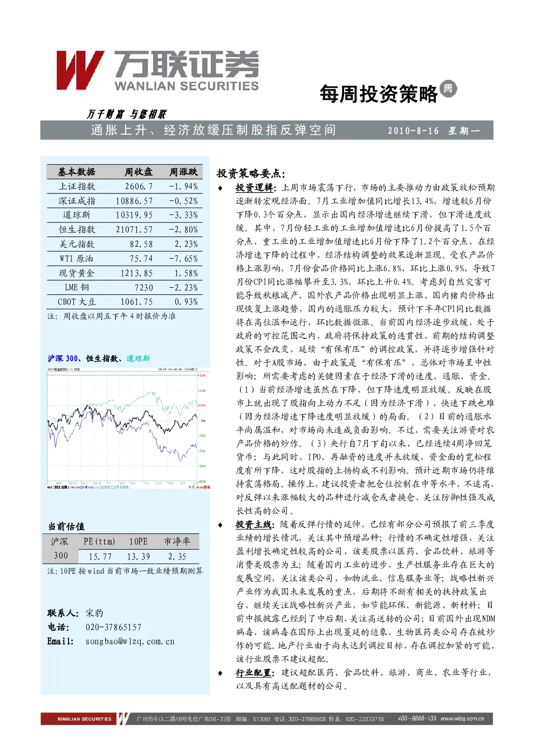Image resolution: width=535 pixels, height=756 pixels.
Task: Select the 上证指数 row label
Action: [77, 186]
